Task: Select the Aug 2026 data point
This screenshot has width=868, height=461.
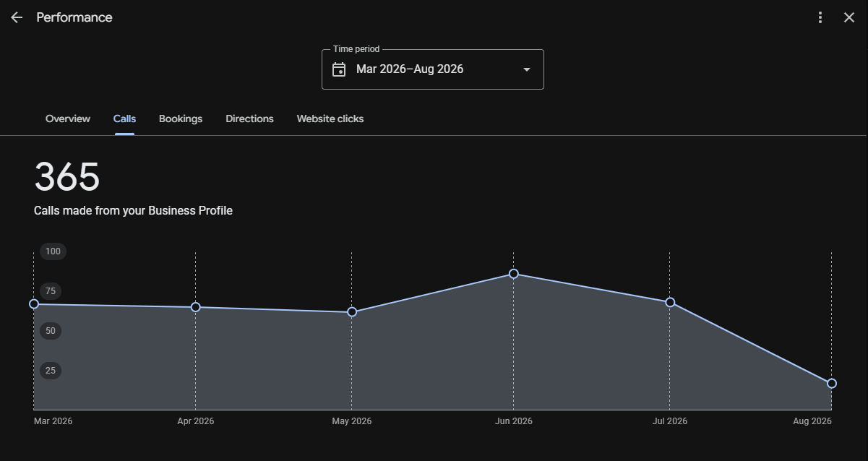Action: (x=832, y=384)
